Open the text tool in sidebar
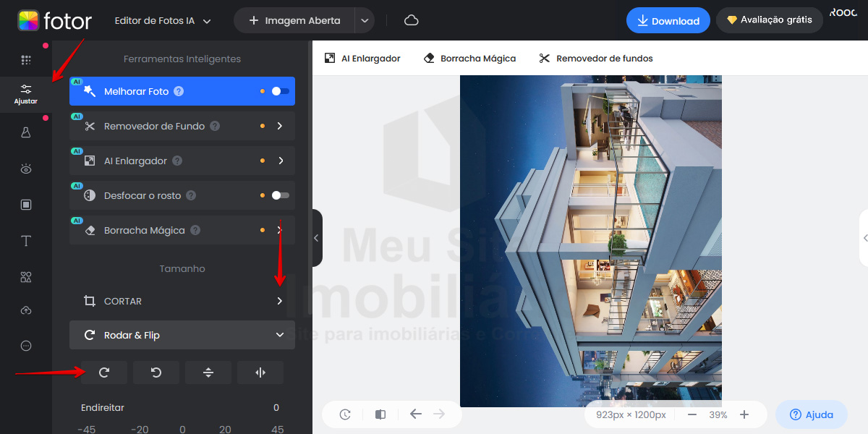Image resolution: width=868 pixels, height=434 pixels. (x=26, y=241)
